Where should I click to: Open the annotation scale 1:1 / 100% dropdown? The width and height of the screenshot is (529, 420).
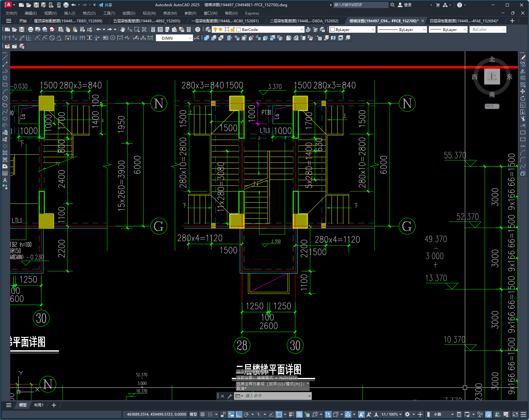click(x=391, y=414)
